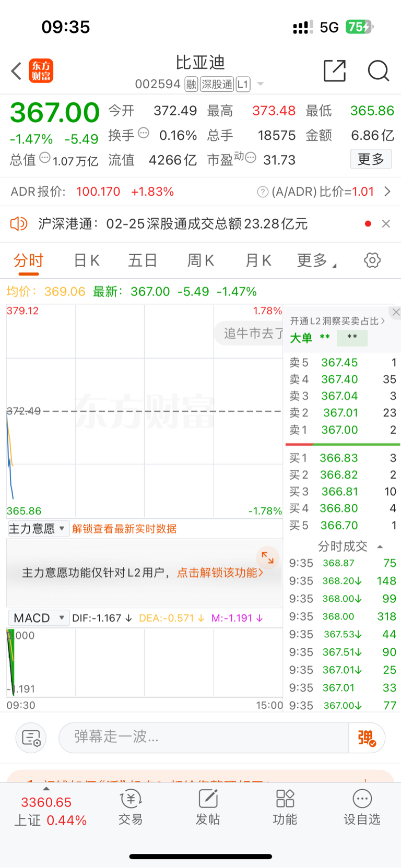401x868 pixels.
Task: Tap info icon beside 总值
Action: (45, 157)
